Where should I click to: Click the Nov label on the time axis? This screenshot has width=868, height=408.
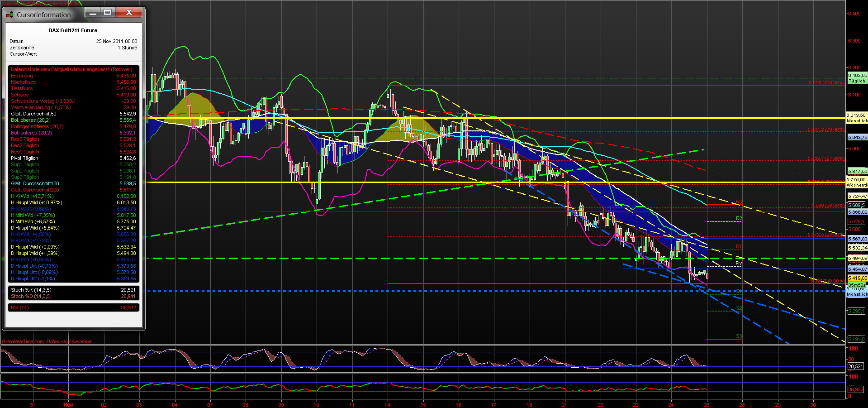68,405
